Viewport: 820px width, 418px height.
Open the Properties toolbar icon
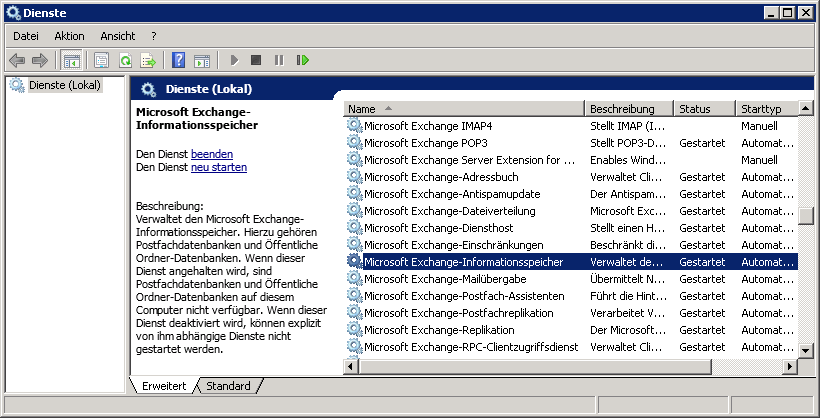click(102, 61)
